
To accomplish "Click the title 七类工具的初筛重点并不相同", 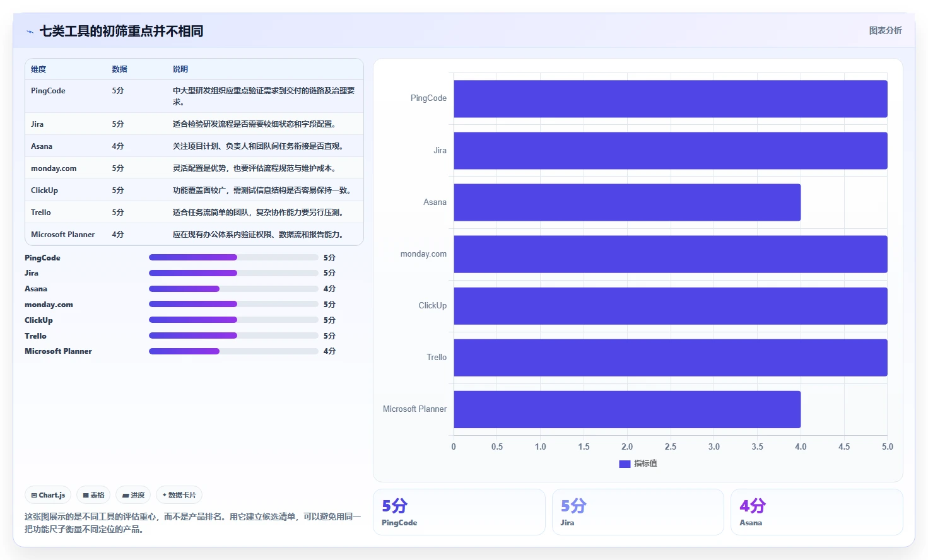I will [x=121, y=31].
